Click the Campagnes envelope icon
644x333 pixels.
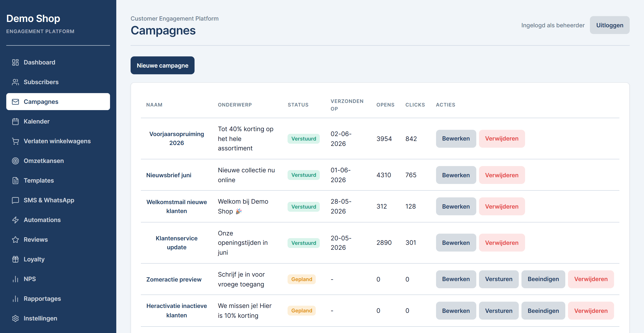[15, 102]
